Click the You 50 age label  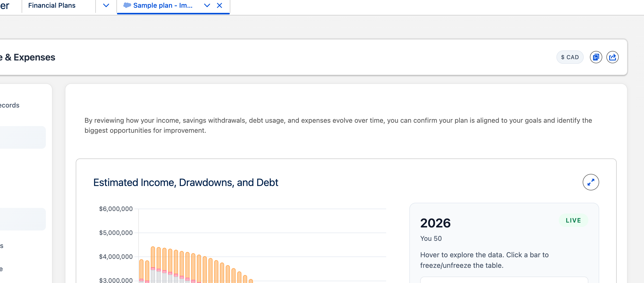[x=431, y=238]
